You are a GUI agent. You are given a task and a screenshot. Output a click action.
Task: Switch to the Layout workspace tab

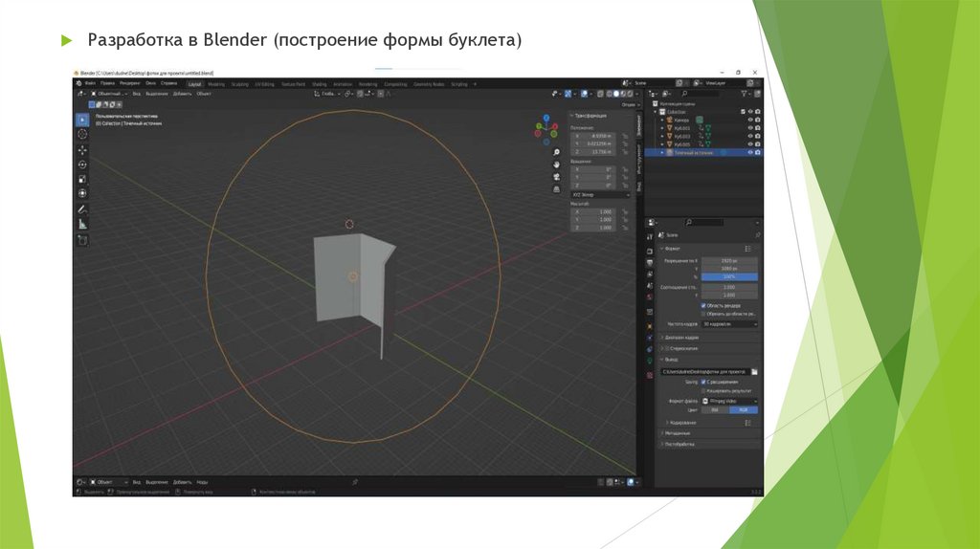click(195, 84)
